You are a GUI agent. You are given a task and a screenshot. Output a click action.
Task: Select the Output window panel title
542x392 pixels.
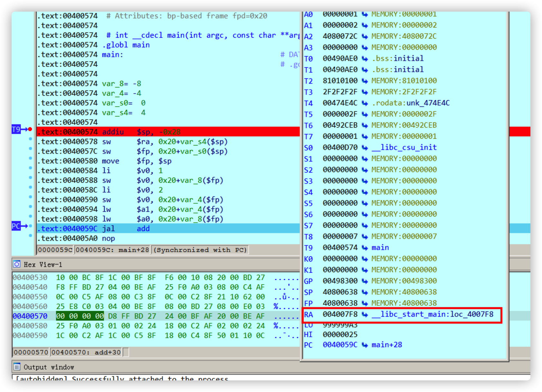click(x=49, y=367)
